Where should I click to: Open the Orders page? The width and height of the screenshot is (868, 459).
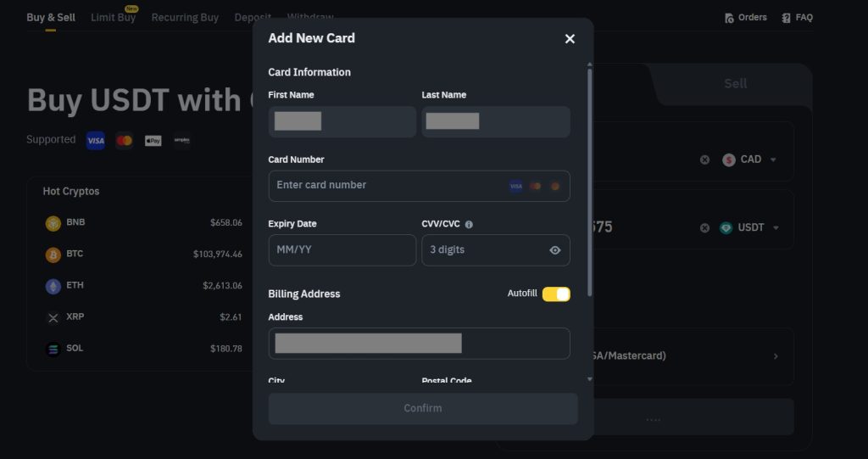pos(746,17)
